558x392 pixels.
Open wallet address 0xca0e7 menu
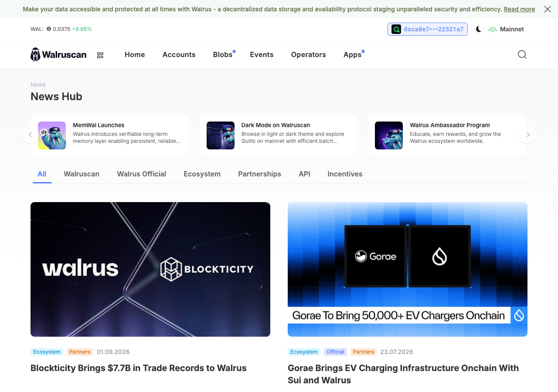tap(428, 29)
